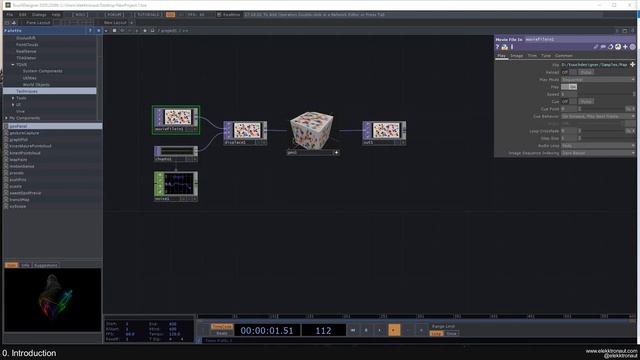This screenshot has height=360, width=640.
Task: Adjust the Speed parameter slider
Action: coord(608,94)
